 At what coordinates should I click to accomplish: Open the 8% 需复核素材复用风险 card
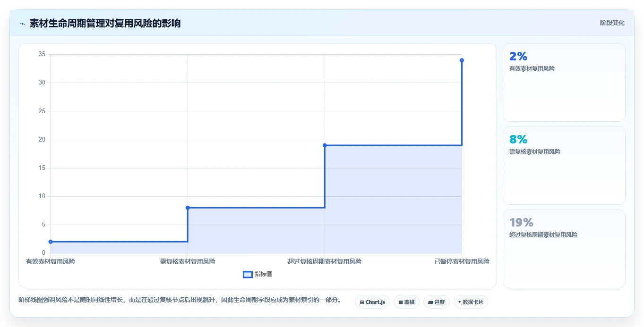[x=564, y=166]
